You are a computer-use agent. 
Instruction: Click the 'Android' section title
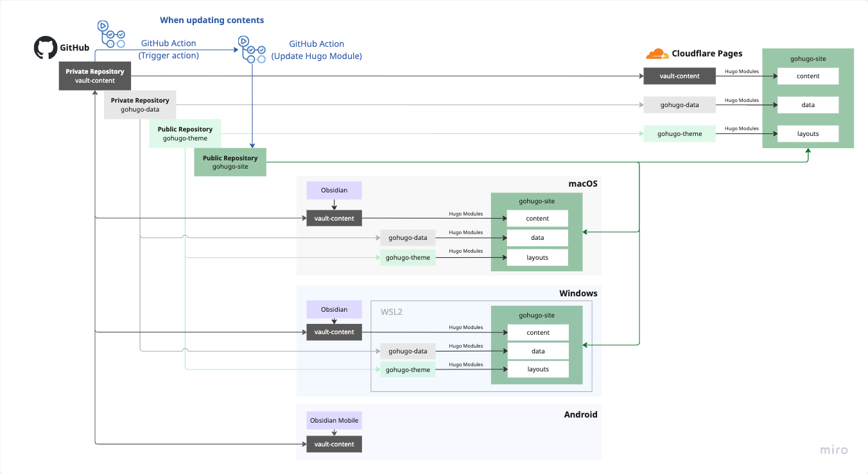pyautogui.click(x=581, y=414)
